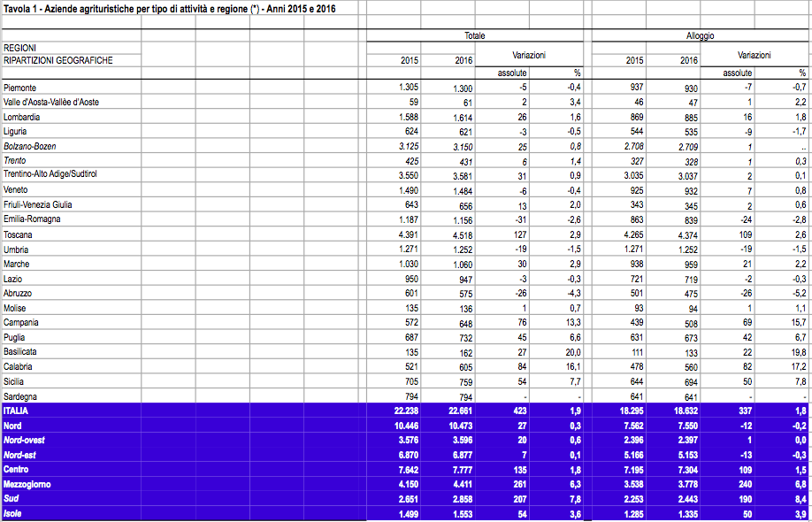Click Friuli-Venezia Giulia's Totale 2016 value 656
This screenshot has width=812, height=522.
[x=465, y=205]
